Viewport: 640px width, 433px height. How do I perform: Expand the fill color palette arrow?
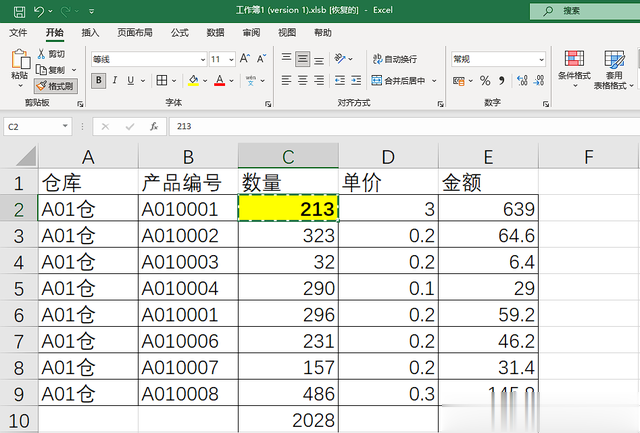205,81
